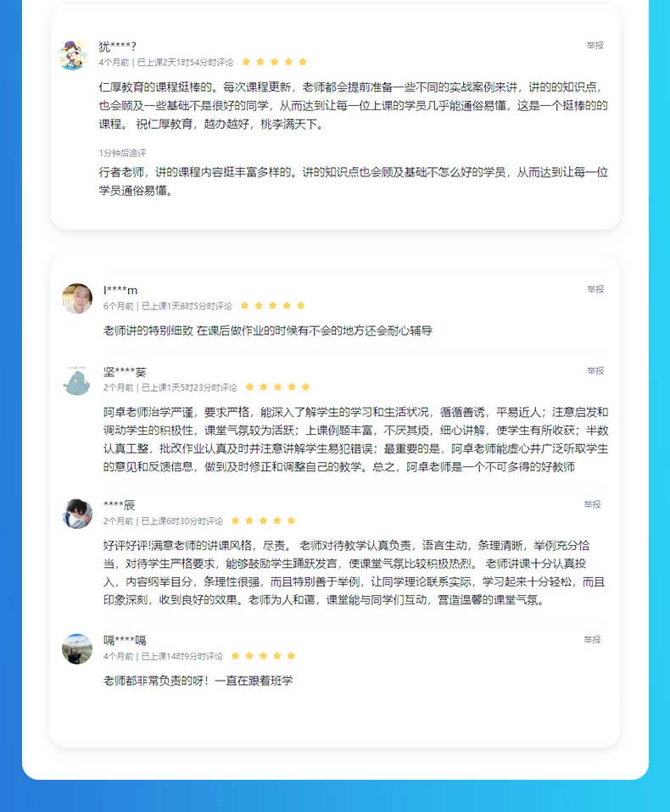Click the avatar of user l****m
The height and width of the screenshot is (812, 670).
[77, 298]
